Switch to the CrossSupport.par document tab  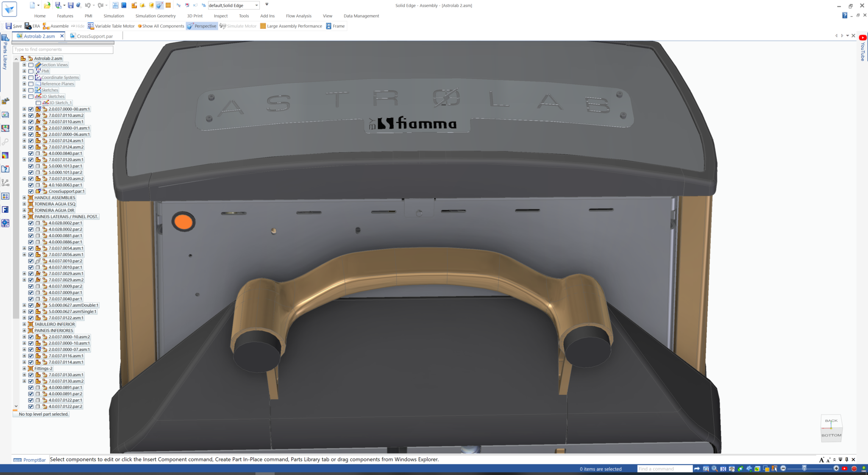95,36
